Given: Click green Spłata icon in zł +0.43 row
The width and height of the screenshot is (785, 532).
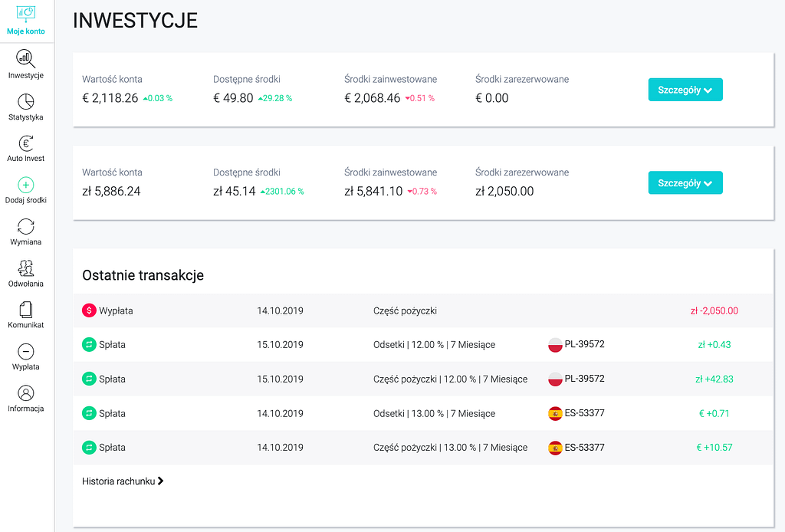Looking at the screenshot, I should (89, 344).
